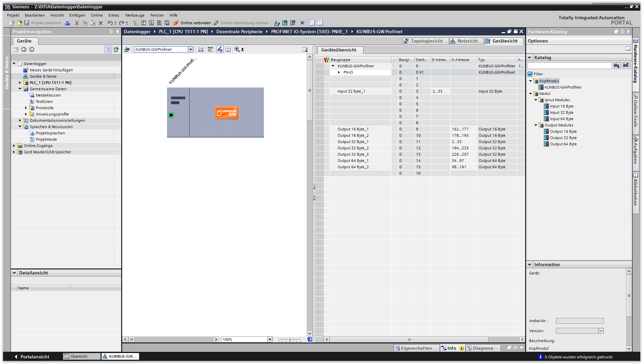643x364 pixels.
Task: Collapse the Detailansicht section
Action: (x=14, y=273)
